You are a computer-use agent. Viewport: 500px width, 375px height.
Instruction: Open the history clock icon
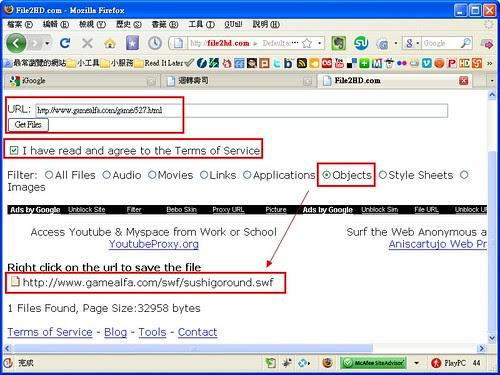(x=155, y=43)
